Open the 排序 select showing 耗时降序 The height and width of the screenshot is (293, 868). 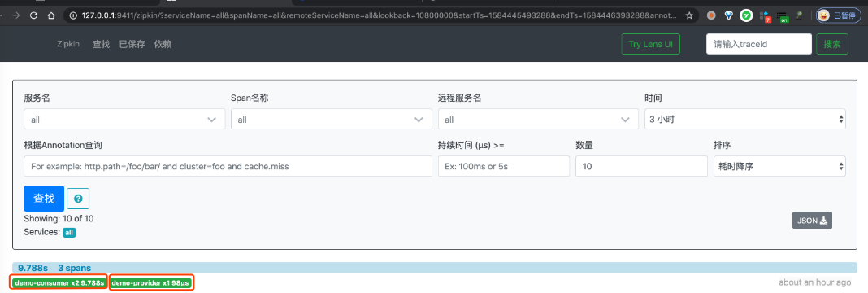779,166
